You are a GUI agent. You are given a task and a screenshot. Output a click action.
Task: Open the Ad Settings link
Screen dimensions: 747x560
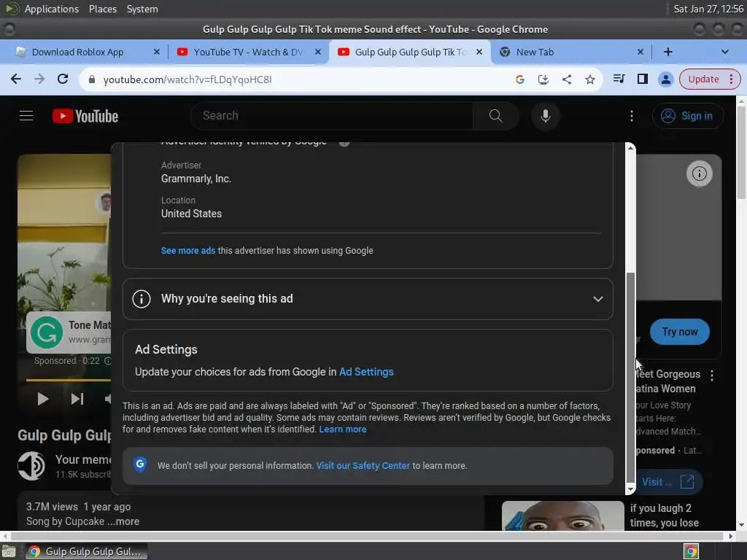click(366, 372)
